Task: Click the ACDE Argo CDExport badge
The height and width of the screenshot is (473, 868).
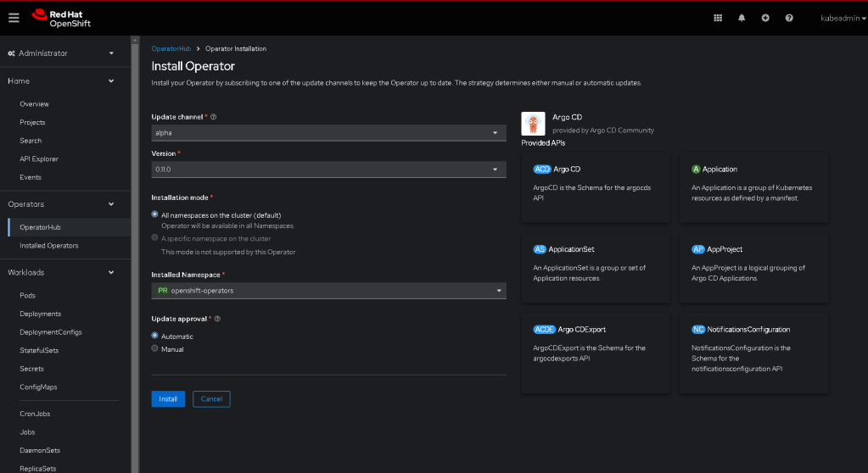Action: point(544,330)
